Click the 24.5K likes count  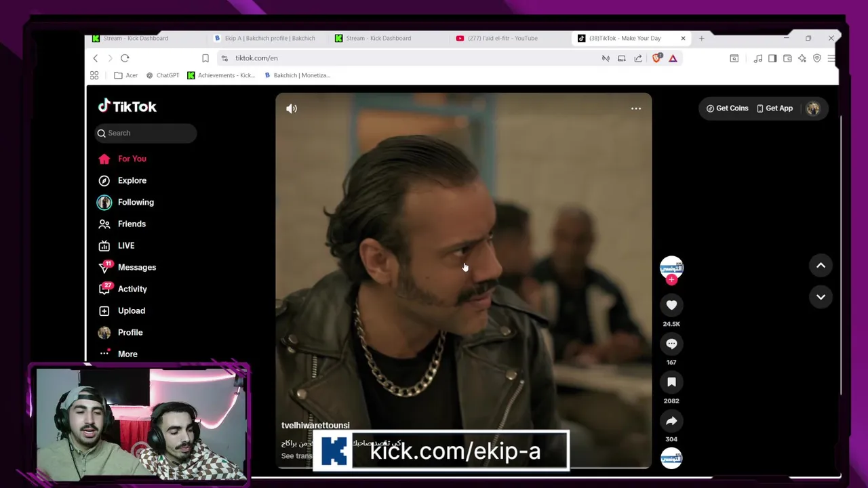(x=671, y=324)
